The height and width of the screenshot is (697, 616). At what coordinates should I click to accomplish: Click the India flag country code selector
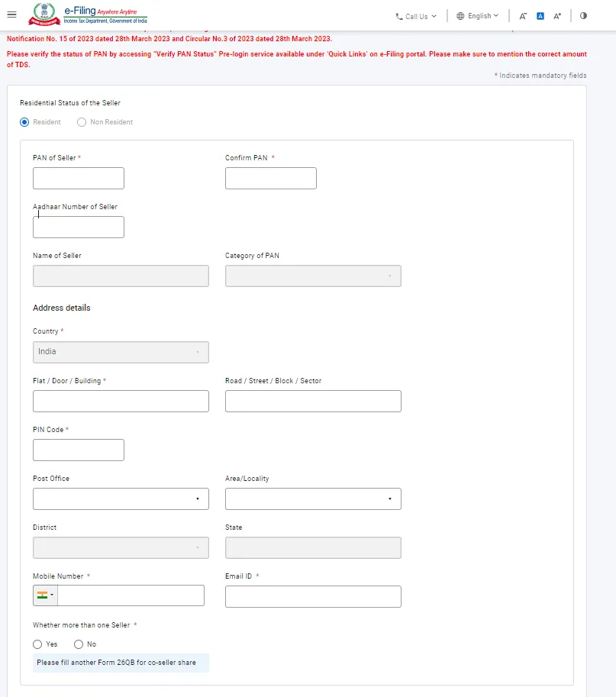44,595
